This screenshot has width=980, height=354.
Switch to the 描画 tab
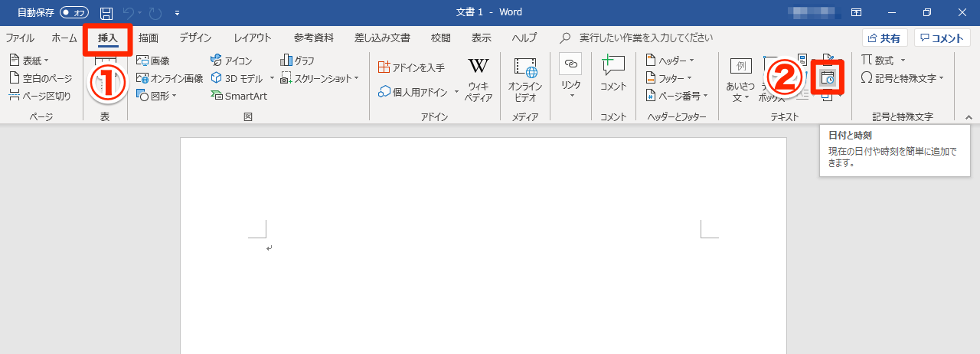click(x=149, y=38)
